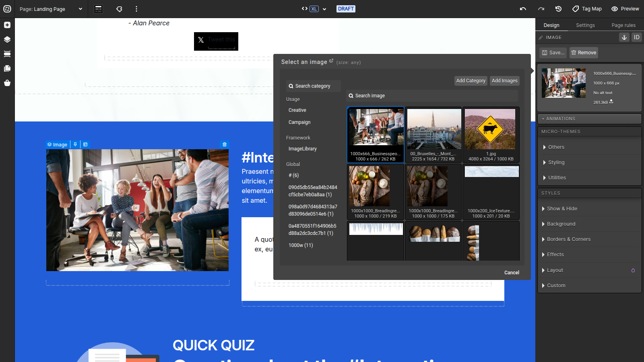
Task: Click the X icon on the Tweet this button
Action: (x=201, y=40)
